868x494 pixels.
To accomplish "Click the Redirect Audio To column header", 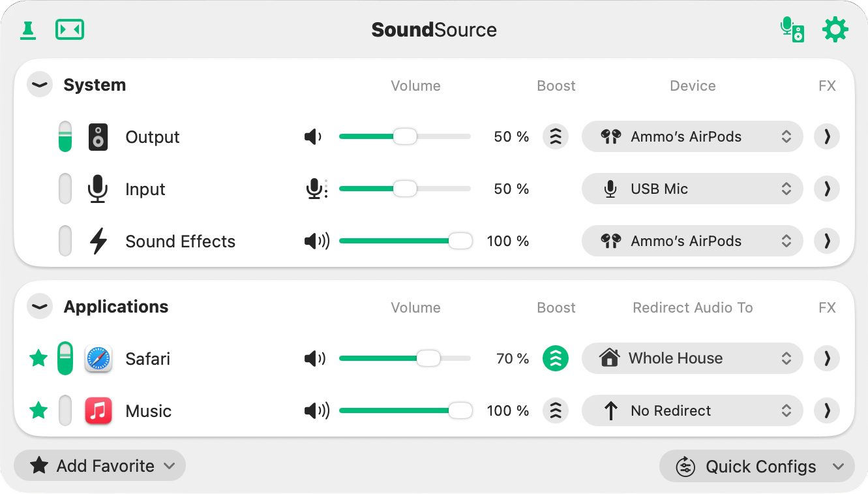I will (693, 307).
